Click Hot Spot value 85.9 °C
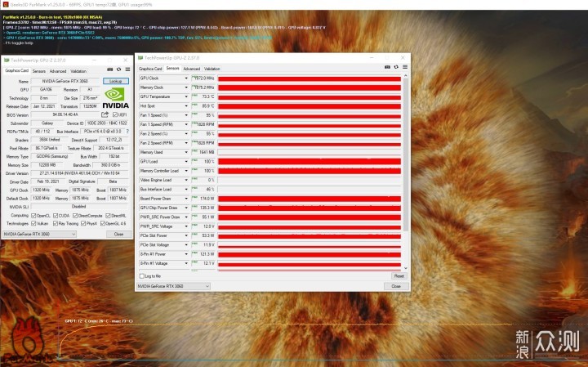Screen dimensions: 588x367 (x=203, y=106)
